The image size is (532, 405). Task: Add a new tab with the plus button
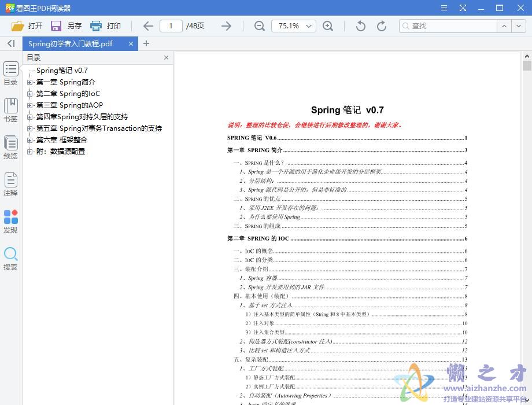tap(146, 43)
